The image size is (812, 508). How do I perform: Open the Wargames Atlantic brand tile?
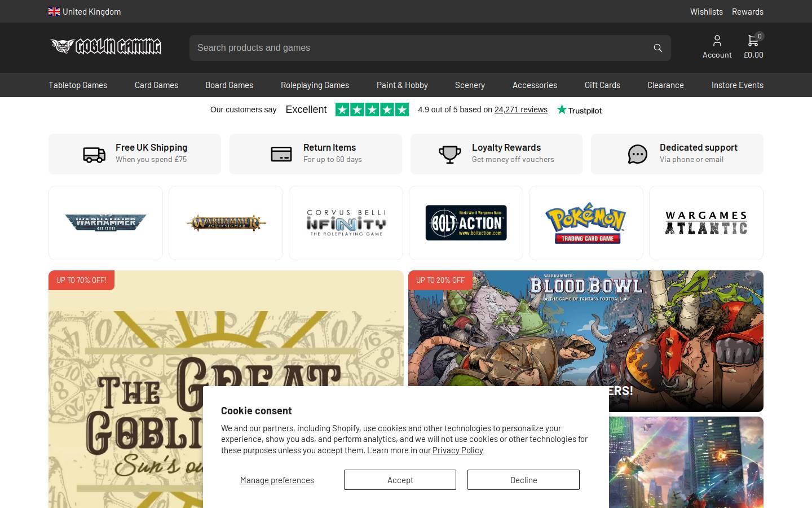706,223
